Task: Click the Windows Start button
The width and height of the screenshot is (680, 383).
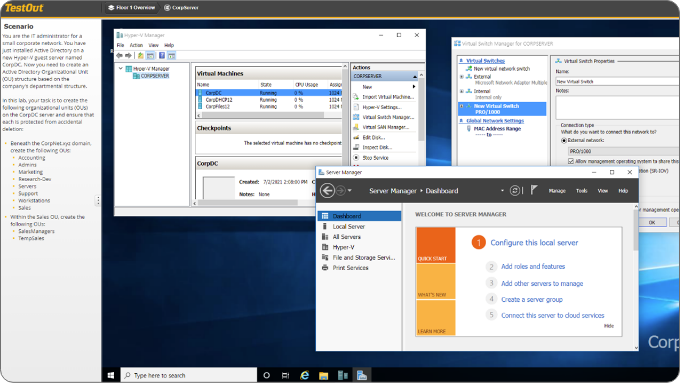Action: pos(111,375)
